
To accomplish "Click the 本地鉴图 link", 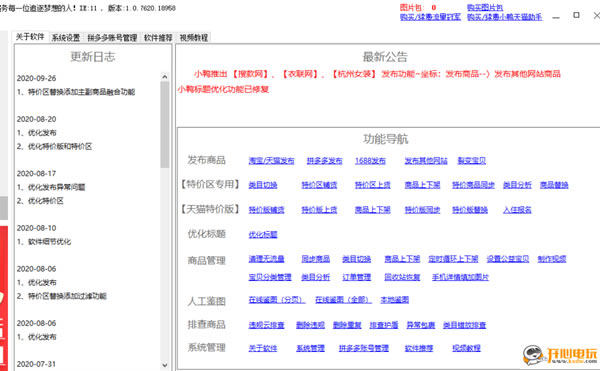I will tap(395, 299).
